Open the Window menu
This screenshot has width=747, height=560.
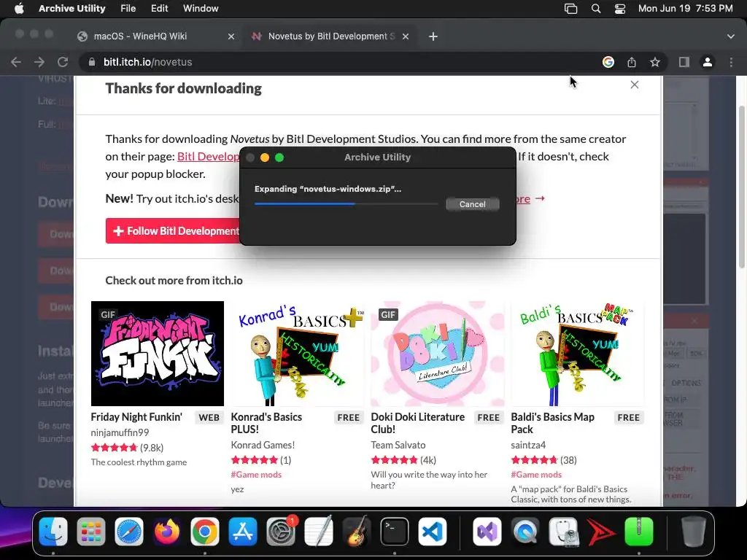coord(201,9)
